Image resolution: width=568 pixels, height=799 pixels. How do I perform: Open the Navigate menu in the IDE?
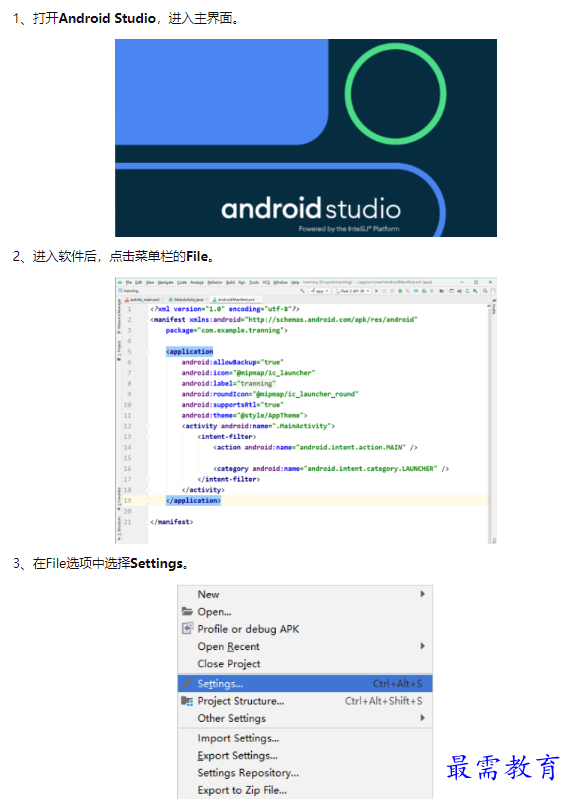point(166,282)
